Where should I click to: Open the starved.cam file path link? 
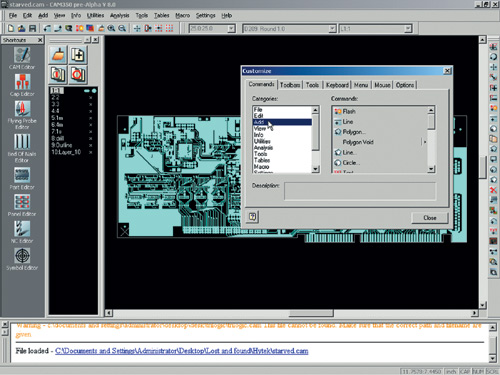point(182,351)
